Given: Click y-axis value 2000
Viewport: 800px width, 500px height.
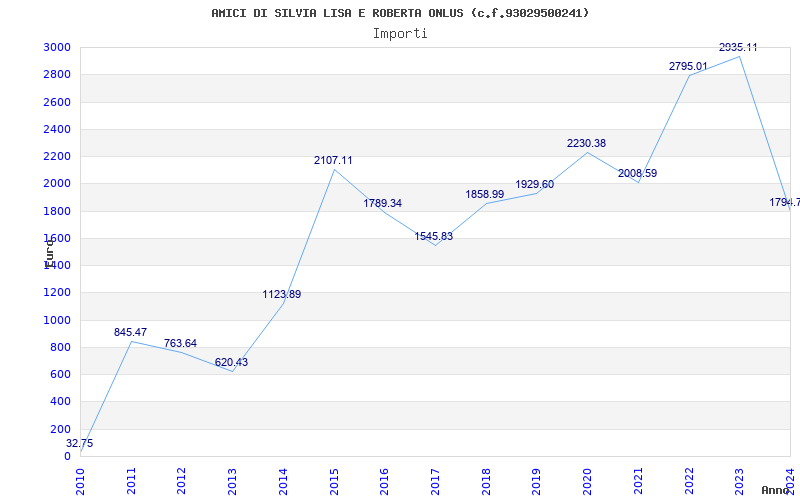Looking at the screenshot, I should pos(57,184).
